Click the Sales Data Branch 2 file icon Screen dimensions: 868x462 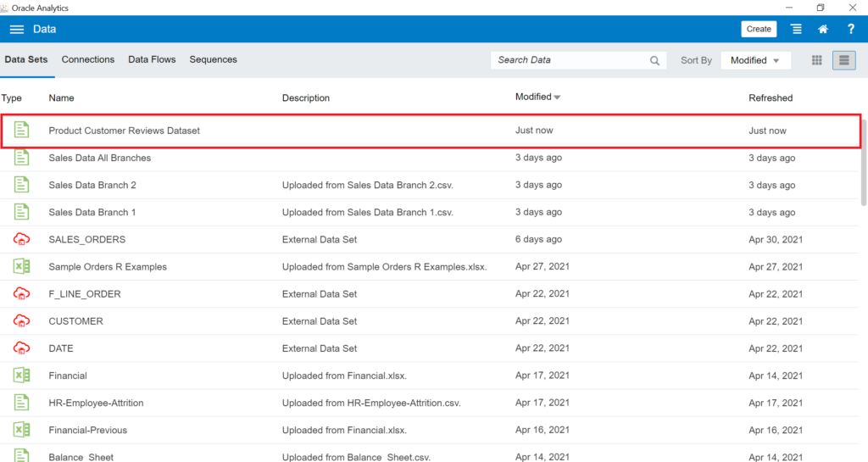tap(21, 184)
